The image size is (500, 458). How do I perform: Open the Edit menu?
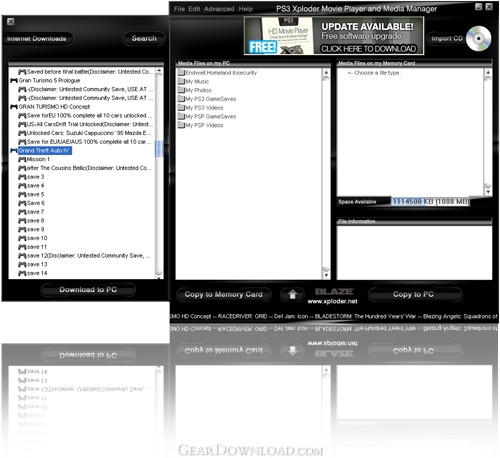pos(194,9)
